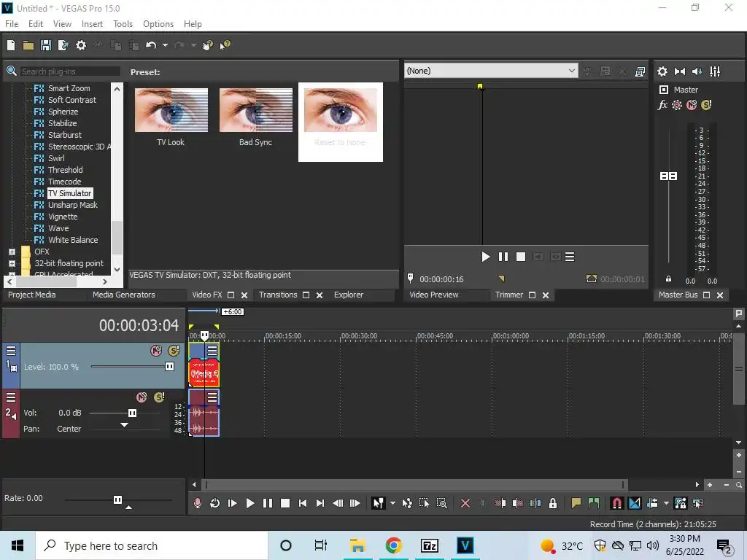Open the Insert menu
Screen dimensions: 747x560
[x=92, y=24]
